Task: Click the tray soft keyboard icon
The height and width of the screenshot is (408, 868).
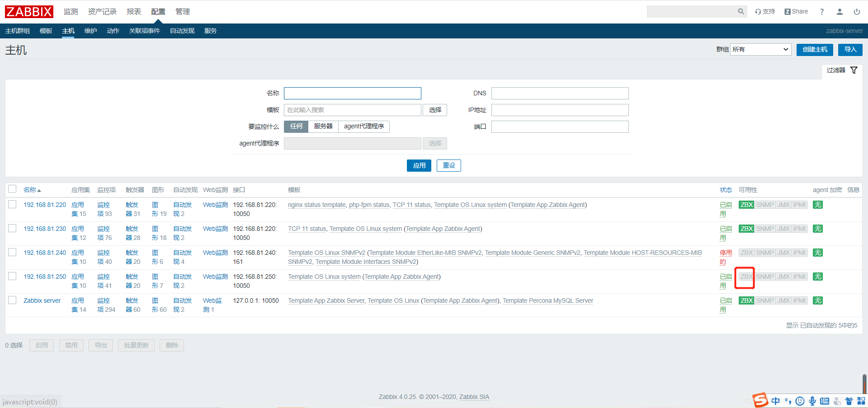Action: pos(825,401)
